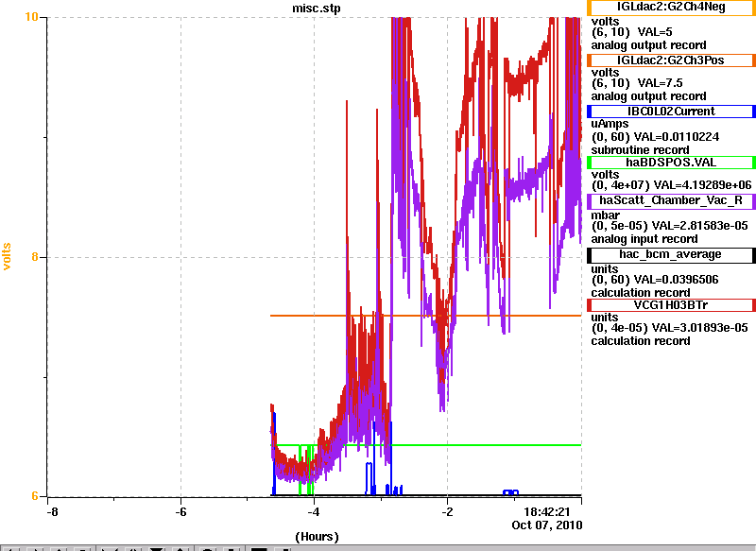Click the VAL=4.19289e+06 readout
This screenshot has height=551, width=756.
pos(701,185)
